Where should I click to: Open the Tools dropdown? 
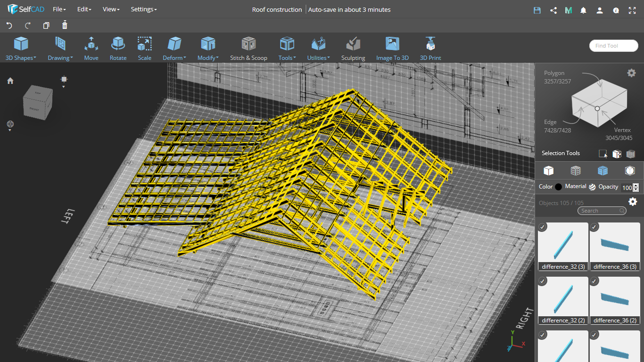coord(287,49)
